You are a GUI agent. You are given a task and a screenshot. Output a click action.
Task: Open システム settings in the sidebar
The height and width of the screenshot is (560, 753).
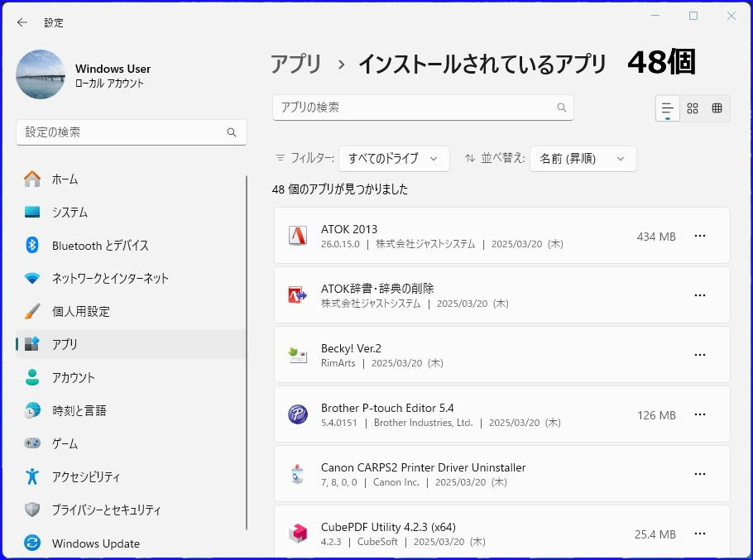click(131, 212)
